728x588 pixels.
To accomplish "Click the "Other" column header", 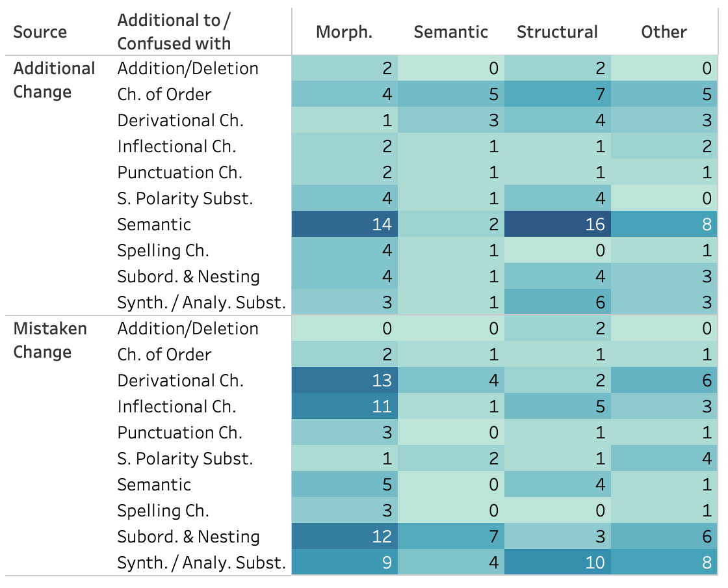I will 664,32.
